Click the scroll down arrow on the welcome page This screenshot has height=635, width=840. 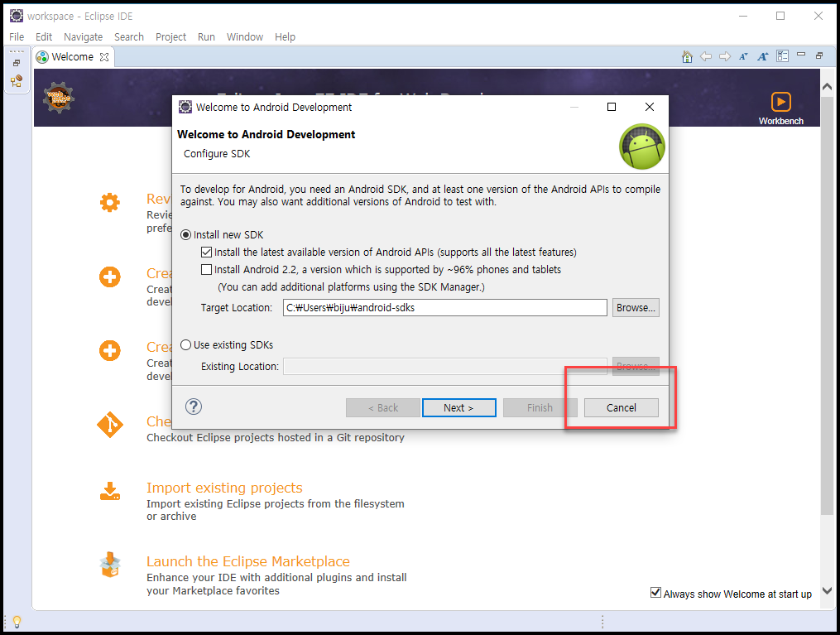(827, 590)
